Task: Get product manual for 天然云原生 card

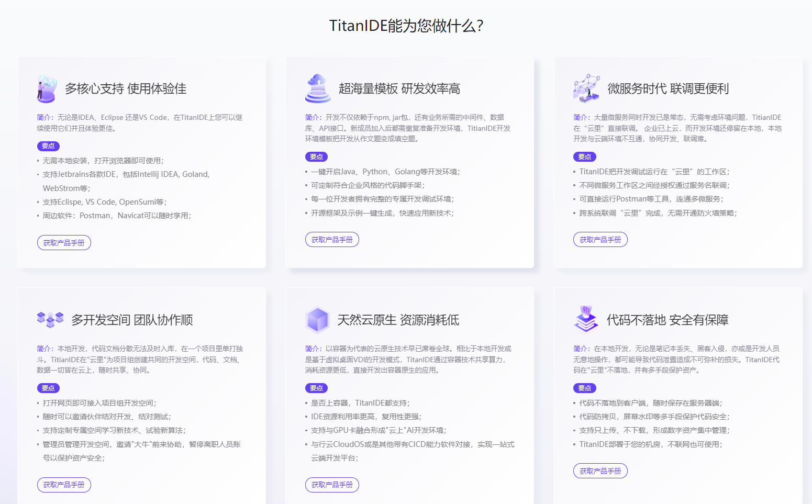Action: tap(332, 485)
